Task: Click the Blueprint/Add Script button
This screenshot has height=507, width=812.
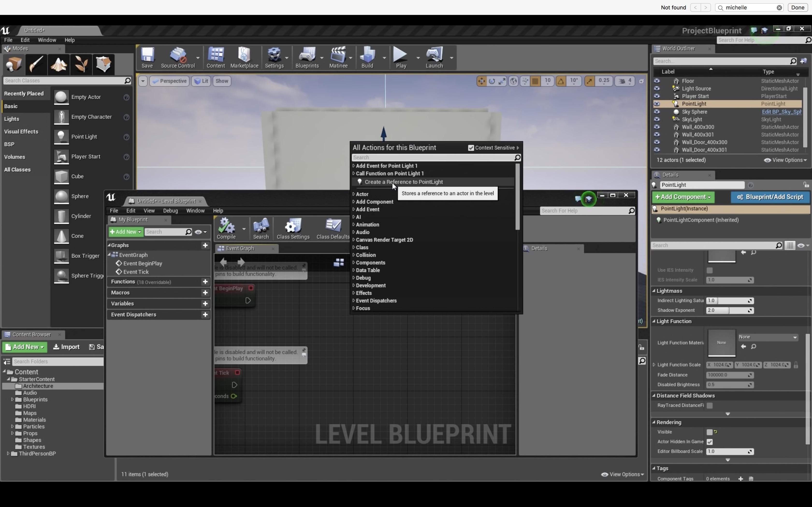Action: (x=770, y=197)
